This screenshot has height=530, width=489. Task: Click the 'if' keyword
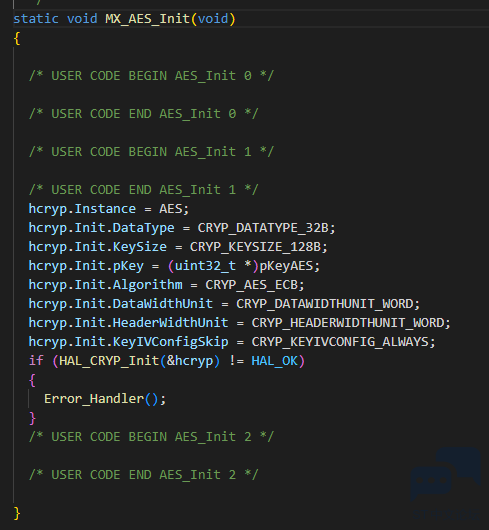pos(36,361)
